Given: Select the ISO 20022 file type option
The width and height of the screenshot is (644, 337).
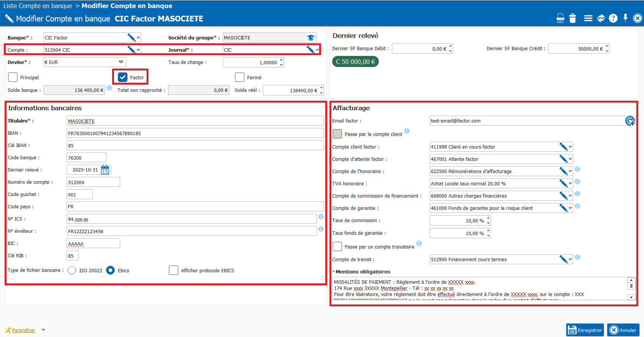Looking at the screenshot, I should click(x=72, y=270).
